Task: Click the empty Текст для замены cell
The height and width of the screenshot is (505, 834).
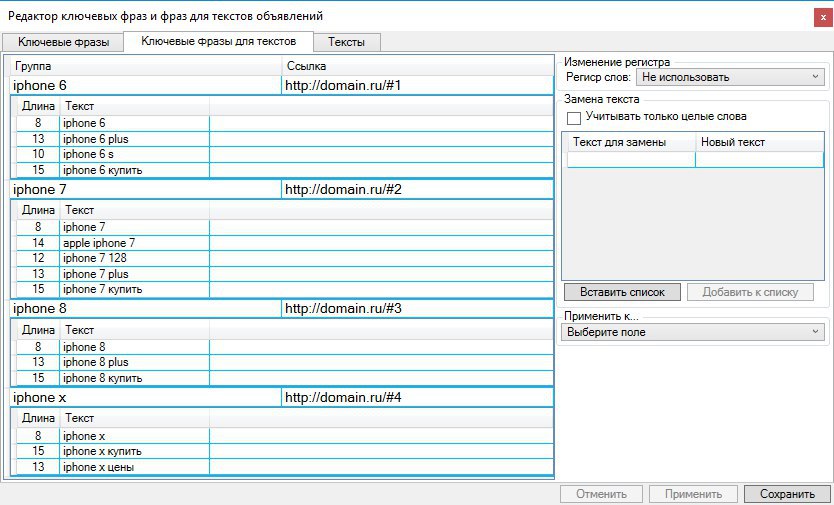Action: 631,160
